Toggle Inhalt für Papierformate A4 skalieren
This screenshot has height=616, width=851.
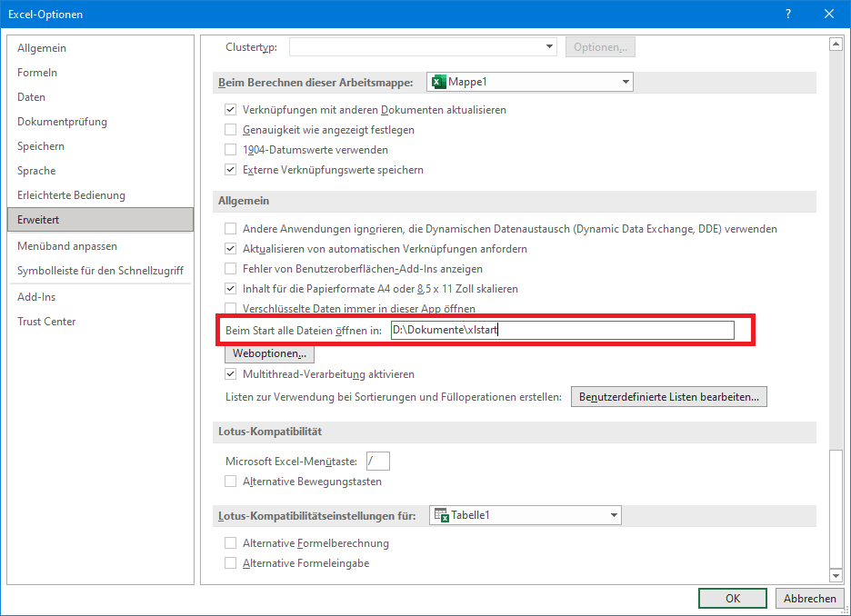coord(231,289)
